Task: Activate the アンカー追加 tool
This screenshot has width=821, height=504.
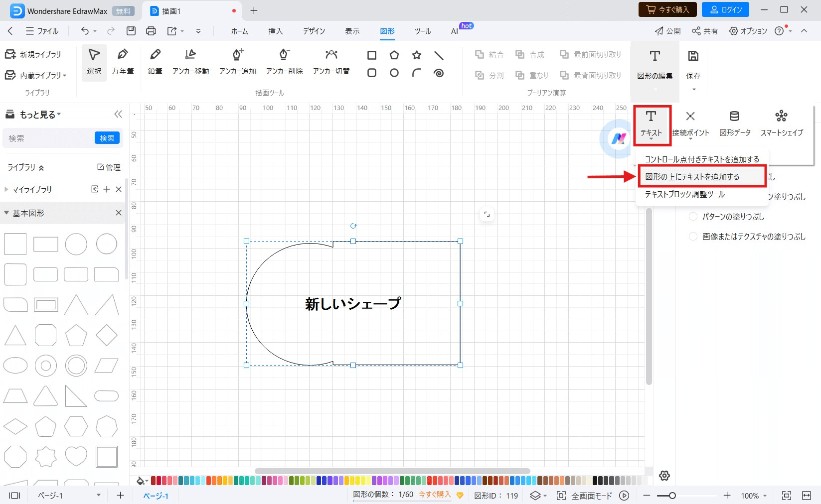Action: tap(238, 62)
